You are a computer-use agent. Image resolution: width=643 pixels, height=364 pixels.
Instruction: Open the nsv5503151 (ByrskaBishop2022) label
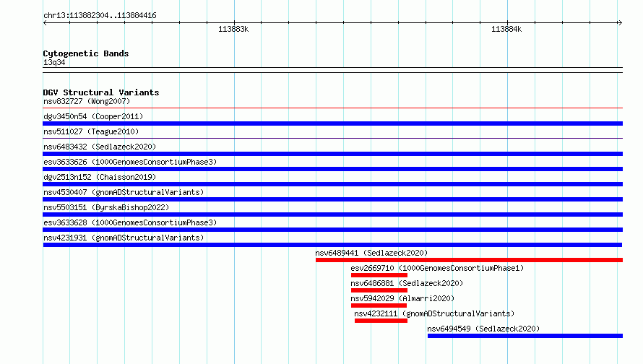coord(106,207)
